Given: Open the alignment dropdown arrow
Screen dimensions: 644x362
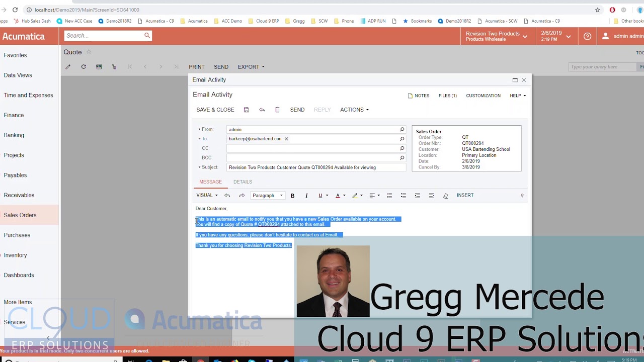Looking at the screenshot, I should tap(378, 196).
